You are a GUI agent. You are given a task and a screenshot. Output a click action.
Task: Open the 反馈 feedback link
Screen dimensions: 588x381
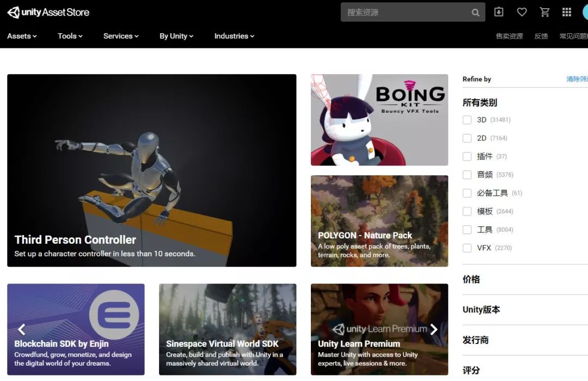(x=541, y=36)
